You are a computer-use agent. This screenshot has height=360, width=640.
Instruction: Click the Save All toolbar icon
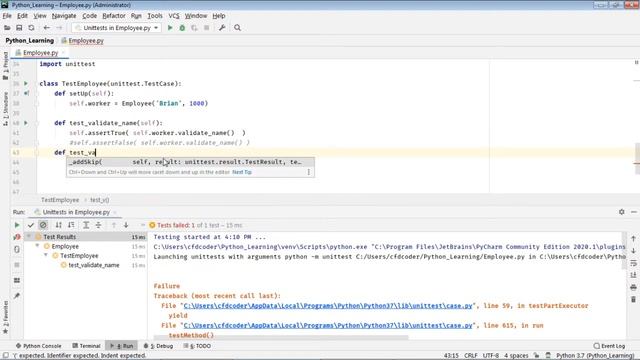[19, 28]
